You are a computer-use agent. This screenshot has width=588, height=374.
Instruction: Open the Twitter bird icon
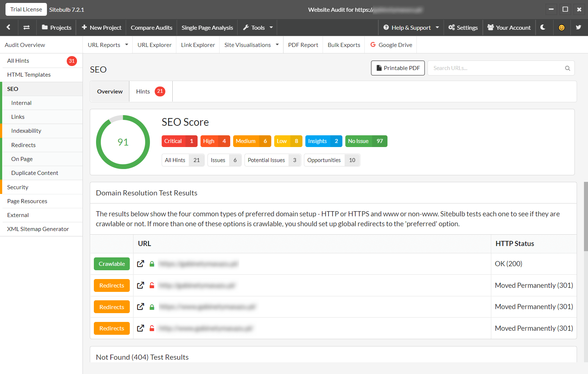578,27
